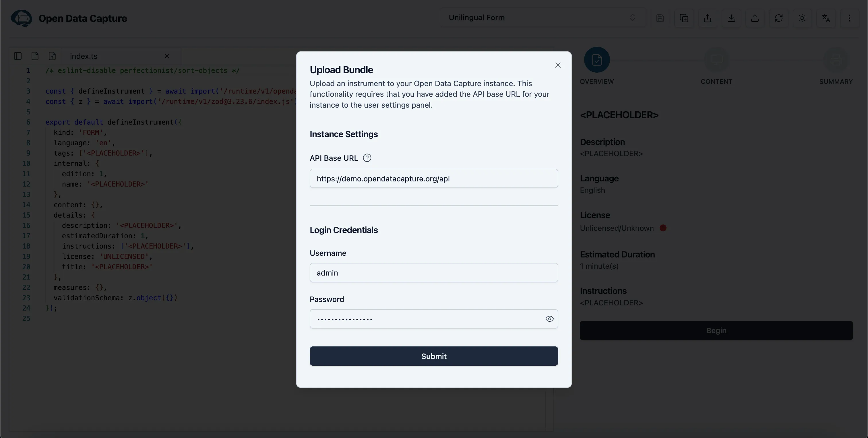Toggle the API Base URL help question mark
The height and width of the screenshot is (438, 868).
pos(367,158)
